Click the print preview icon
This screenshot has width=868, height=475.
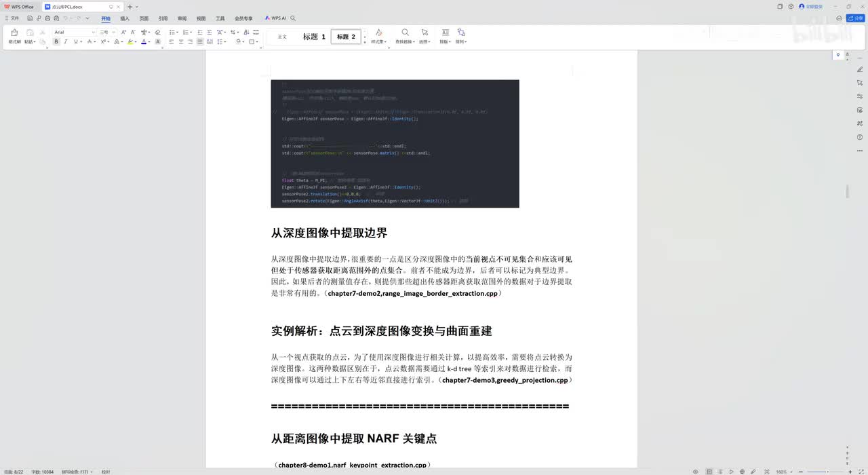click(56, 18)
